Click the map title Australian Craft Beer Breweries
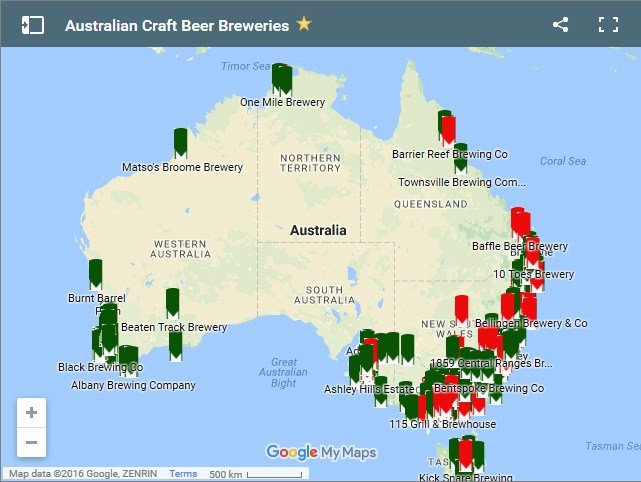Screen dimensions: 641x482 point(177,25)
